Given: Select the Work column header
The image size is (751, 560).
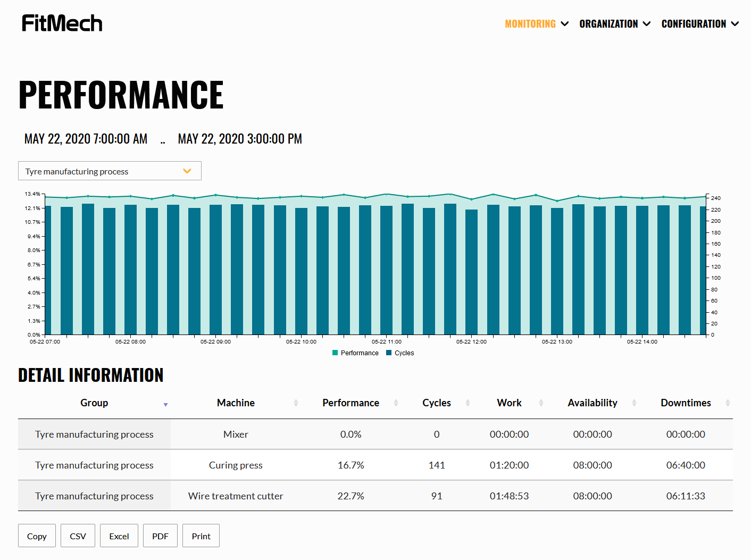Looking at the screenshot, I should point(510,403).
